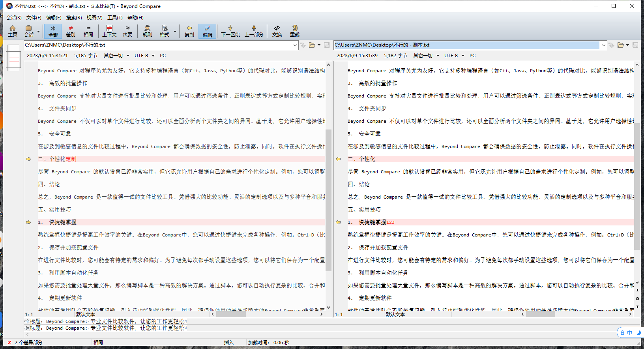
Task: Click left PC line-ending label
Action: pyautogui.click(x=163, y=56)
